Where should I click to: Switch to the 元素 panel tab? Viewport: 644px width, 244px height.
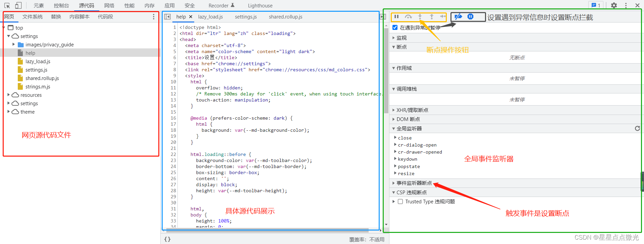39,6
